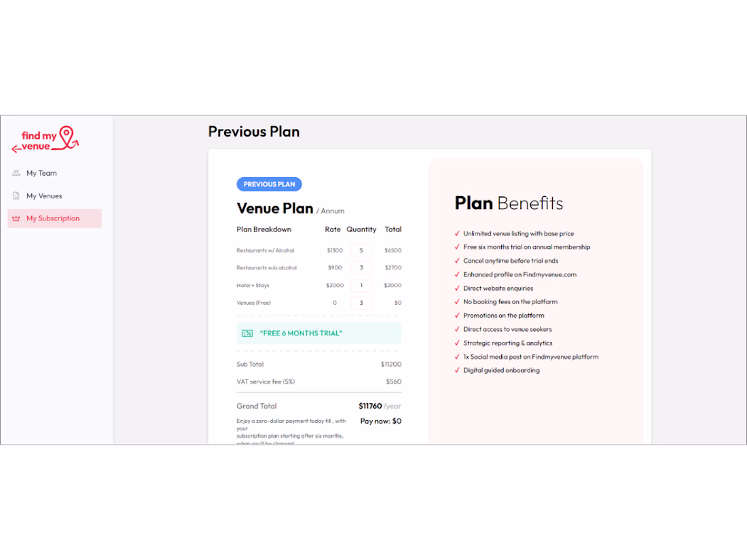
Task: Click the Pay now: $0 text
Action: (x=380, y=422)
